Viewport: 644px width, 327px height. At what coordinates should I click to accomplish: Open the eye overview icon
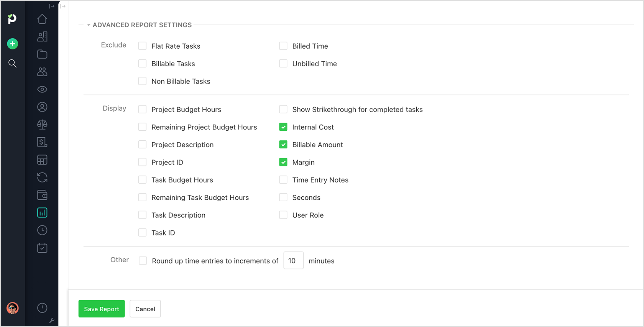pyautogui.click(x=42, y=89)
